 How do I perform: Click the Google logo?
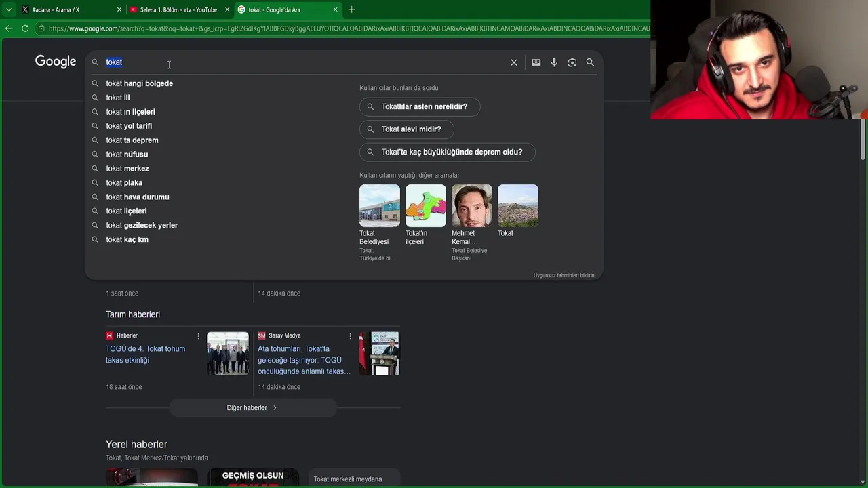(56, 62)
